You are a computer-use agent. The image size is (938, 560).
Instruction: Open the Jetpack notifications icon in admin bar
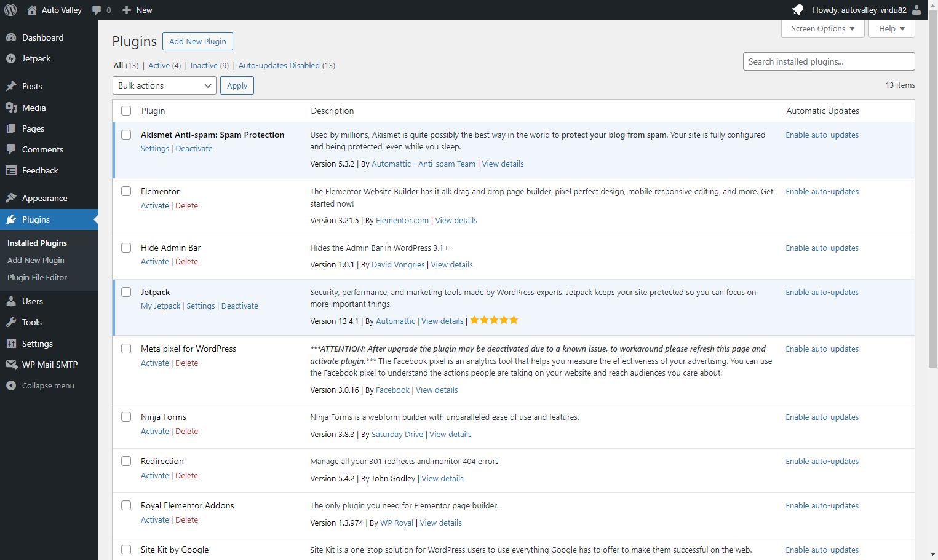coord(798,10)
